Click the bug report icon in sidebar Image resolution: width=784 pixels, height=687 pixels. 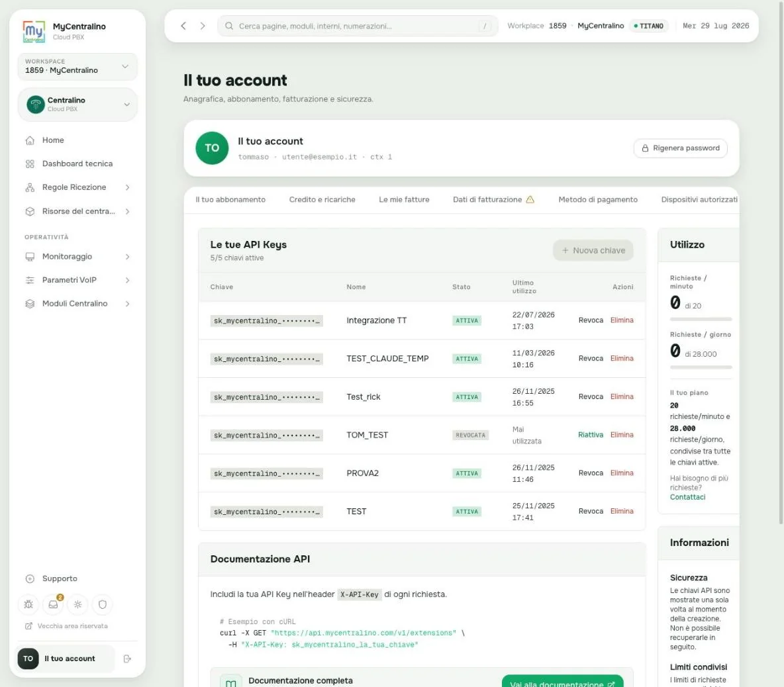click(28, 604)
